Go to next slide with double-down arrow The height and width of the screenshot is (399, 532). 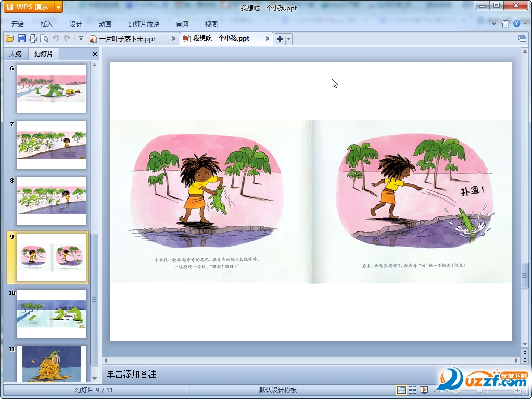coord(525,360)
